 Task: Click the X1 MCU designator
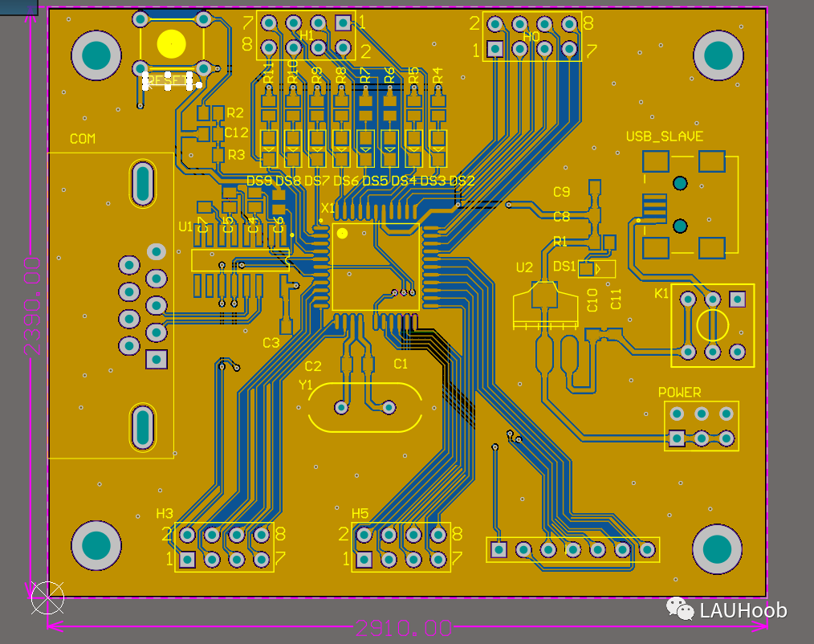(328, 208)
